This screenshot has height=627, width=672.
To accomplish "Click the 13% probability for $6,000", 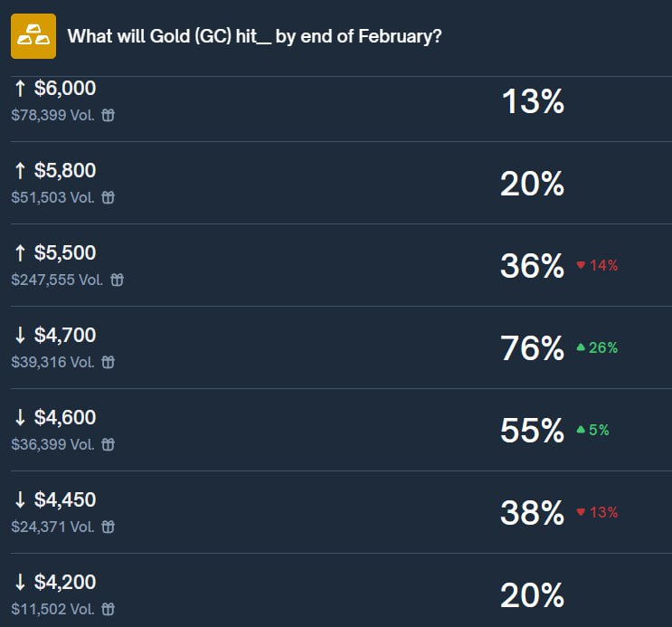I will point(532,101).
